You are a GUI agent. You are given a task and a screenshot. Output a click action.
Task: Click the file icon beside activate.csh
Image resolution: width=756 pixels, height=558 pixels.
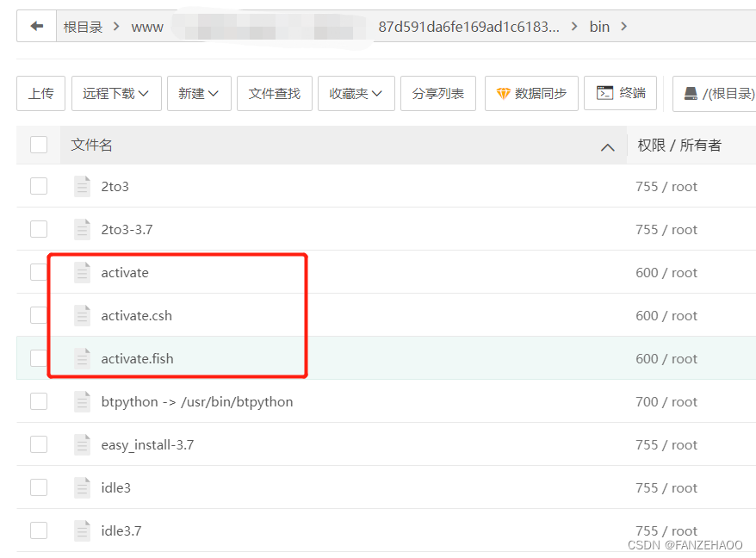coord(82,315)
